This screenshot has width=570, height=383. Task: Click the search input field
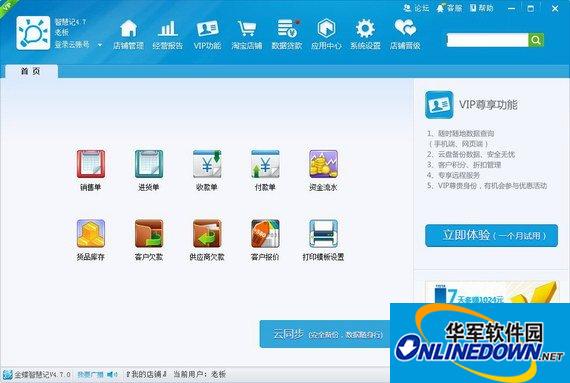487,40
